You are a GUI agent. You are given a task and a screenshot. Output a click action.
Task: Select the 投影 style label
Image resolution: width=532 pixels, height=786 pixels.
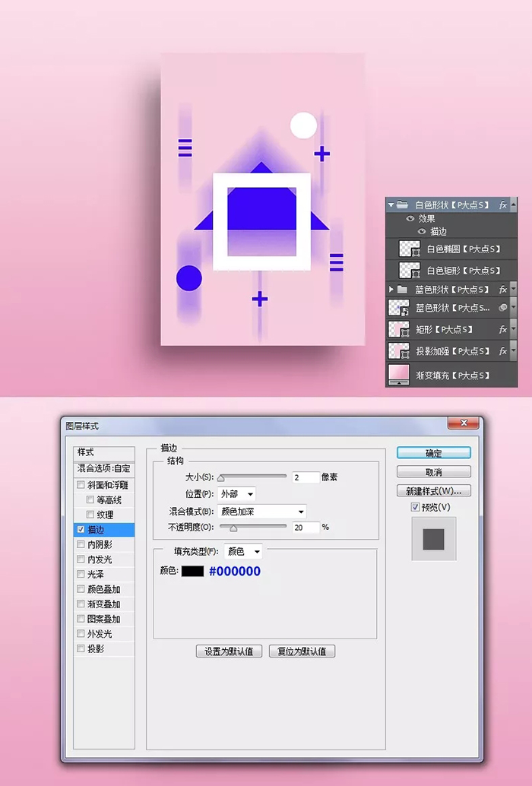pyautogui.click(x=96, y=648)
